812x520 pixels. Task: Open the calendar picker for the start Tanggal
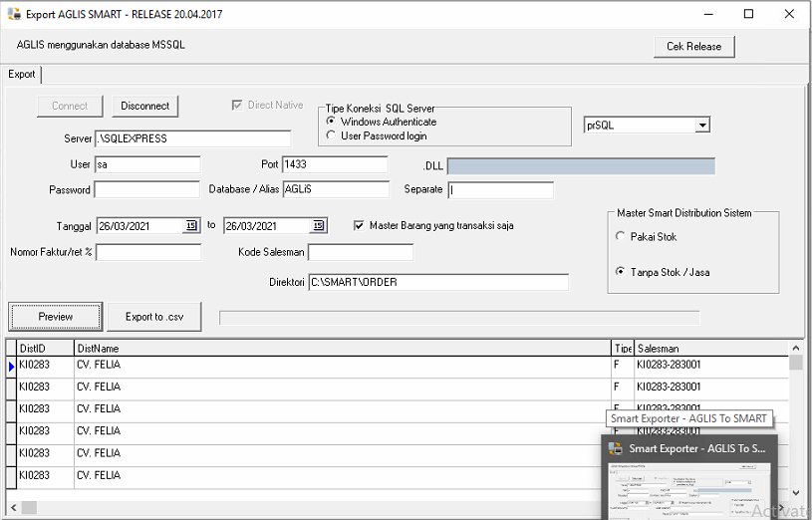pos(191,226)
